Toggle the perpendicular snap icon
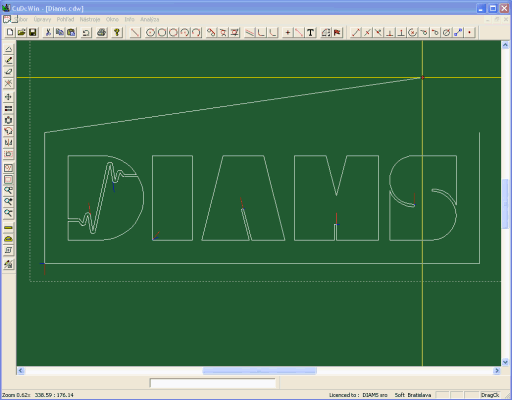Image resolution: width=512 pixels, height=400 pixels. point(390,32)
